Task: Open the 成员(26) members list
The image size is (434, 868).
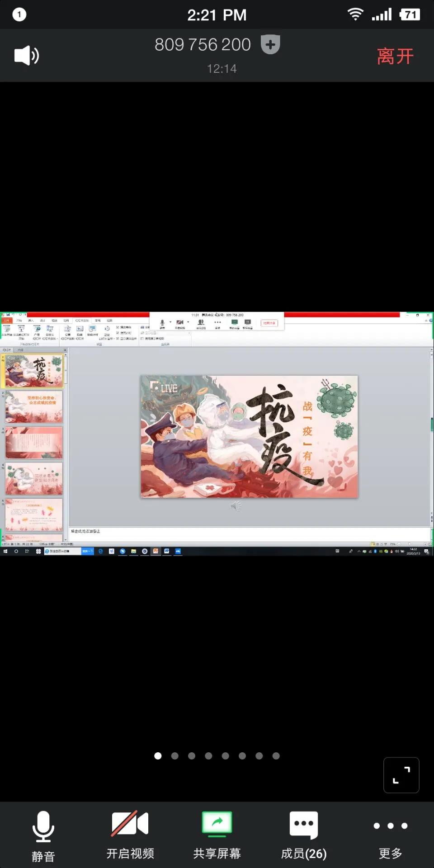Action: (x=304, y=835)
